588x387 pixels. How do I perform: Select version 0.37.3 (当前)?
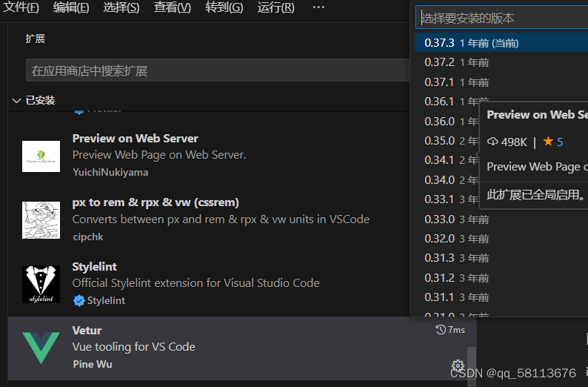click(x=501, y=43)
